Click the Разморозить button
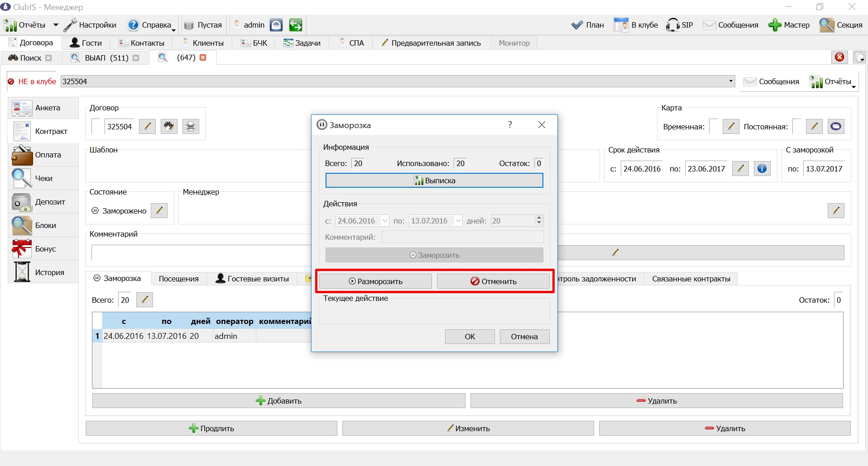This screenshot has height=466, width=868. pos(375,281)
